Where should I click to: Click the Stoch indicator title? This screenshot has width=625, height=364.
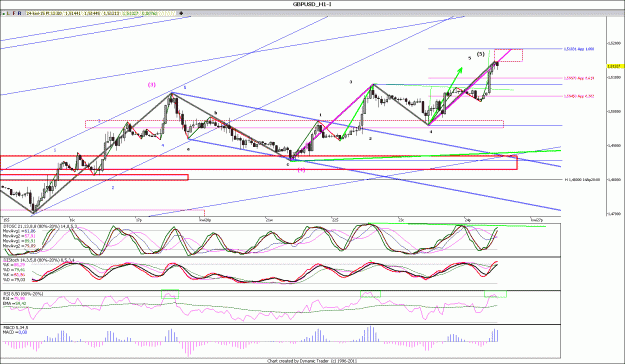click(39, 260)
